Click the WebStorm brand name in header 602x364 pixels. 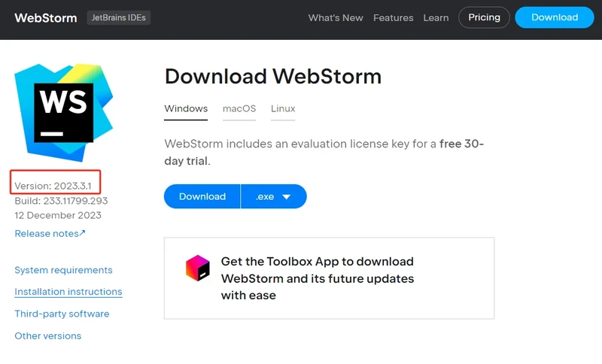tap(46, 17)
